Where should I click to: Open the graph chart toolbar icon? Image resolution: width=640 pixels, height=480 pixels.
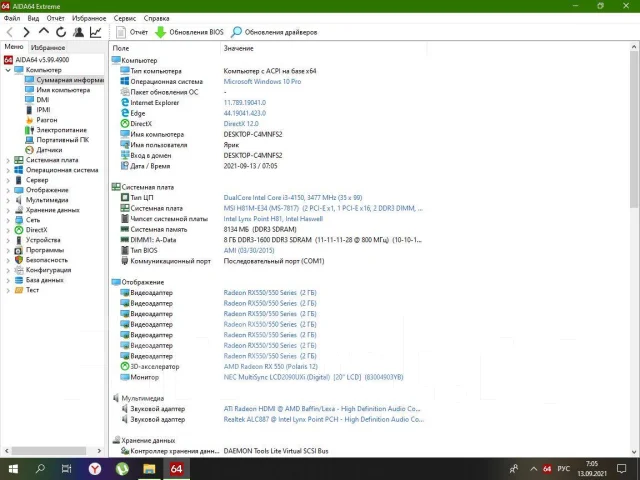click(96, 32)
